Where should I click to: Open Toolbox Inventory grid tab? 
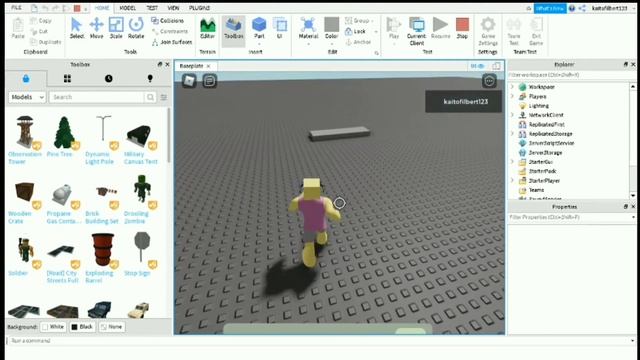[x=67, y=78]
